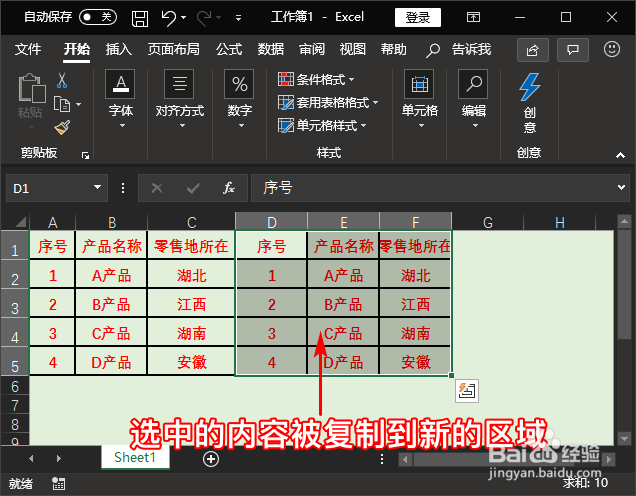Screen dimensions: 636x496
Task: Click the 求和: 10 status bar sum
Action: 585,483
